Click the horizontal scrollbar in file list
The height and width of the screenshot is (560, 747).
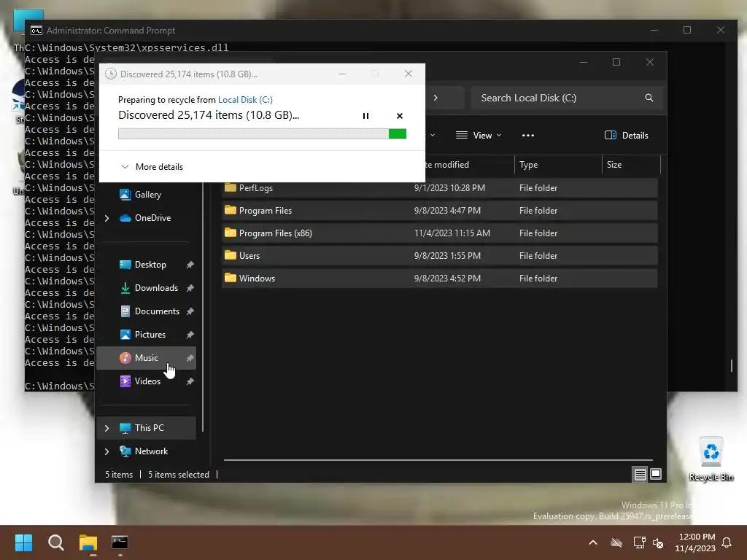(438, 460)
